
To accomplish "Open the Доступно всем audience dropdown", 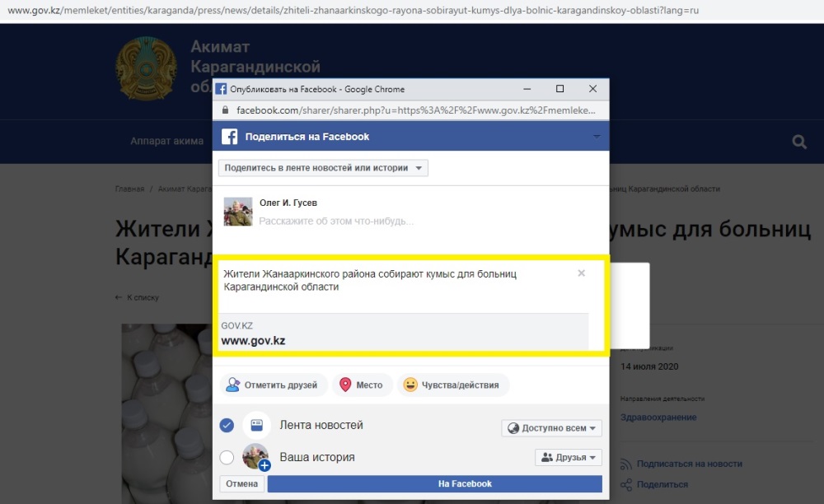I will coord(552,428).
